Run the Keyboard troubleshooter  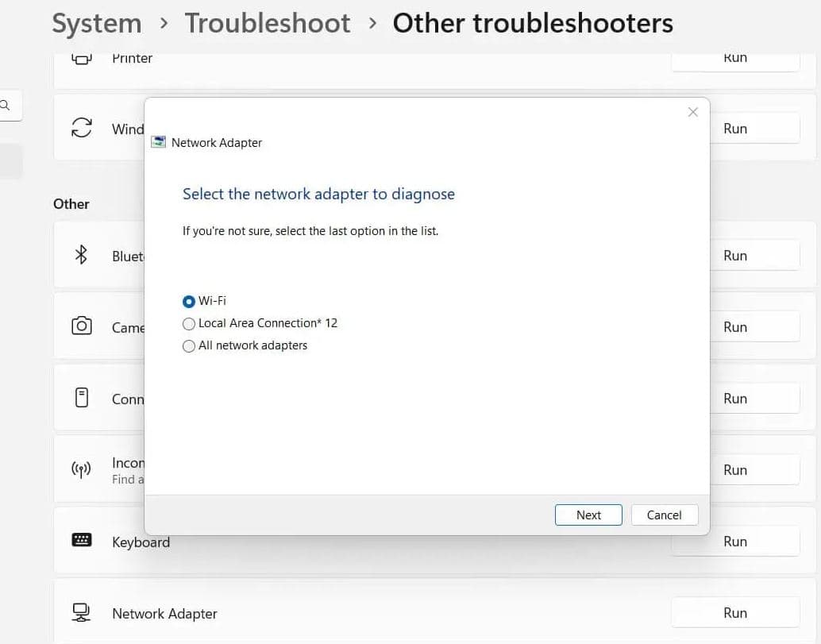tap(734, 541)
